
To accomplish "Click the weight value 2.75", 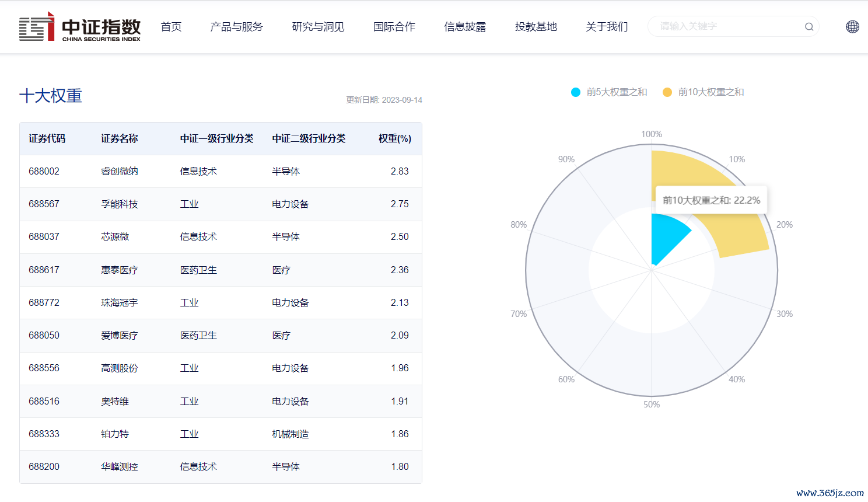I will (x=400, y=204).
